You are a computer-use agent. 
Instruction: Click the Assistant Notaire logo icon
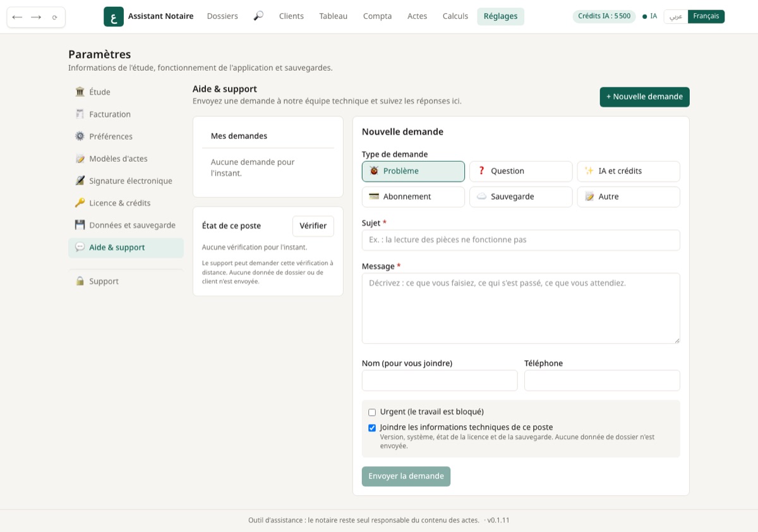(x=114, y=16)
